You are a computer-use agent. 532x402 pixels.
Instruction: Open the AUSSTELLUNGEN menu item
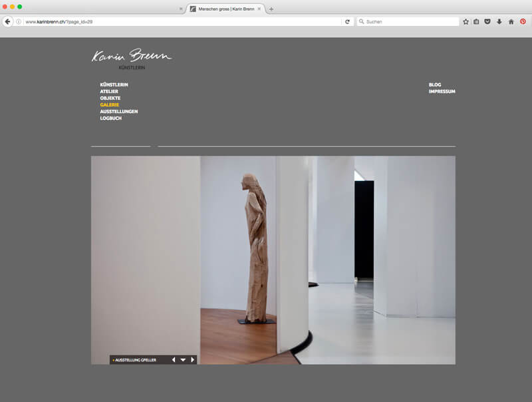coord(119,111)
